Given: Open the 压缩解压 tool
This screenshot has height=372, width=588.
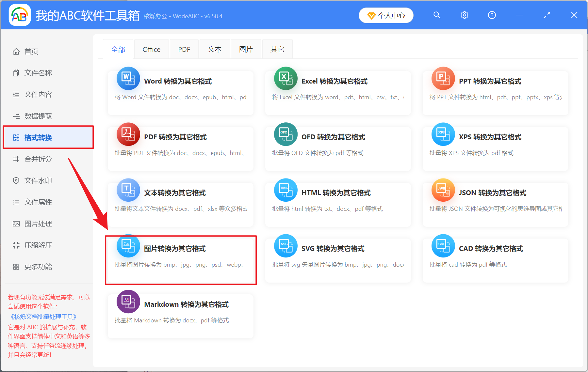Looking at the screenshot, I should (38, 245).
